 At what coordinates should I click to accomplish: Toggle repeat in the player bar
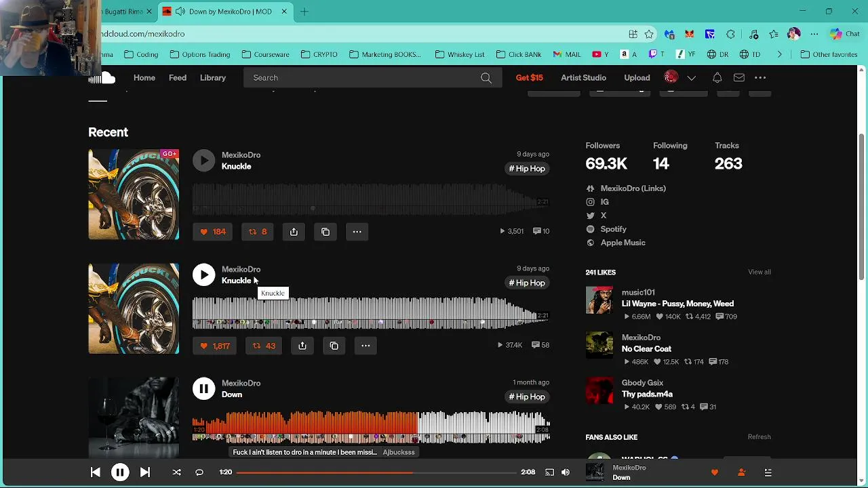[x=199, y=472]
